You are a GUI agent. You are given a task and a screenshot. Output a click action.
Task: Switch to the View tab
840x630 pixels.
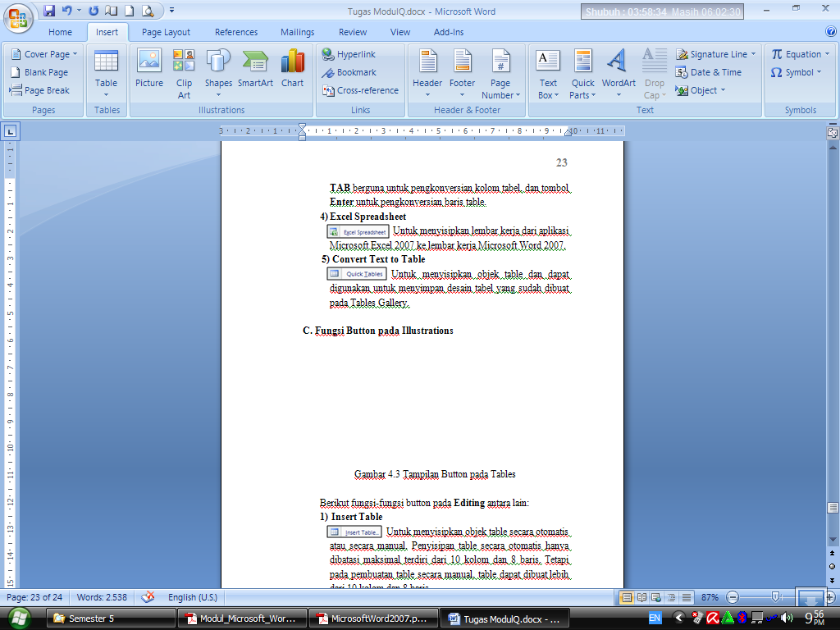pos(399,32)
